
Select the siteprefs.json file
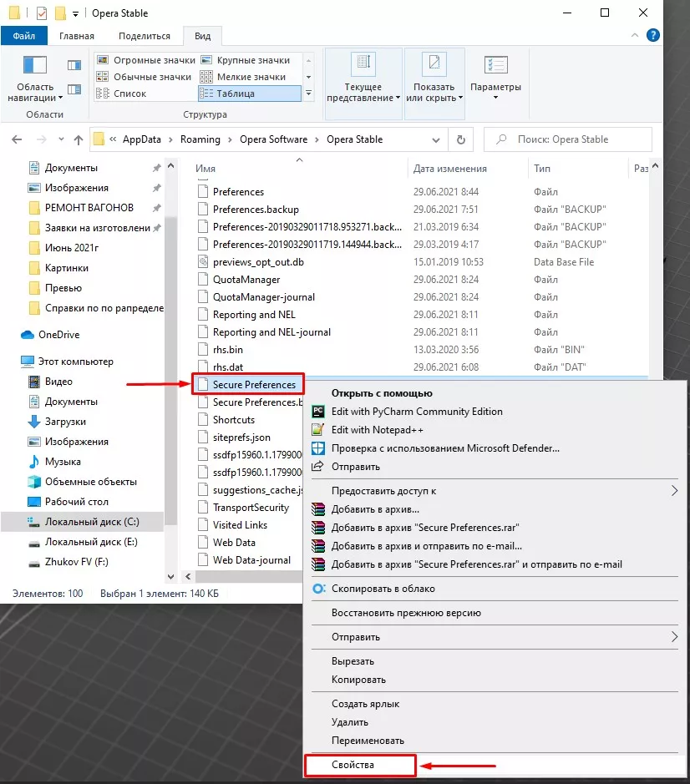(x=241, y=438)
